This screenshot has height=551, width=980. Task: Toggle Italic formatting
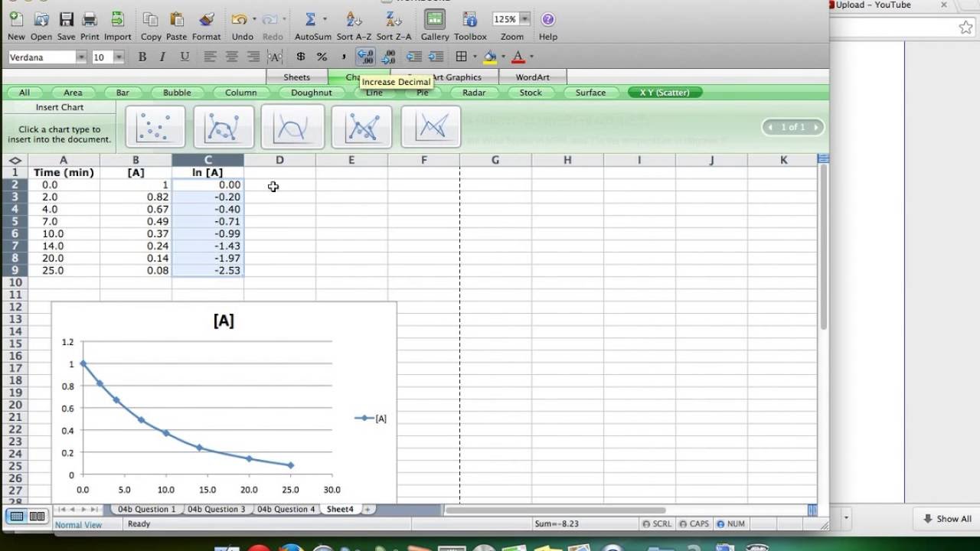click(162, 57)
